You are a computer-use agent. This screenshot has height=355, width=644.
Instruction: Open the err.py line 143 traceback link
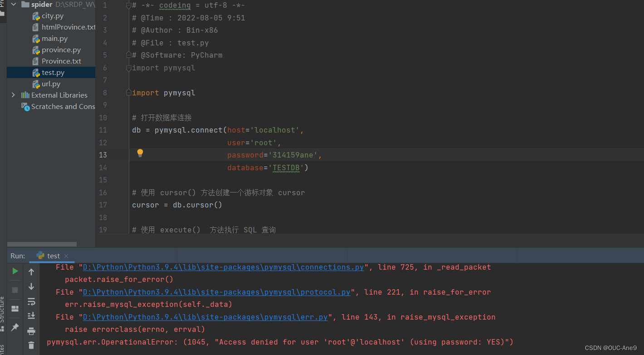(x=205, y=317)
